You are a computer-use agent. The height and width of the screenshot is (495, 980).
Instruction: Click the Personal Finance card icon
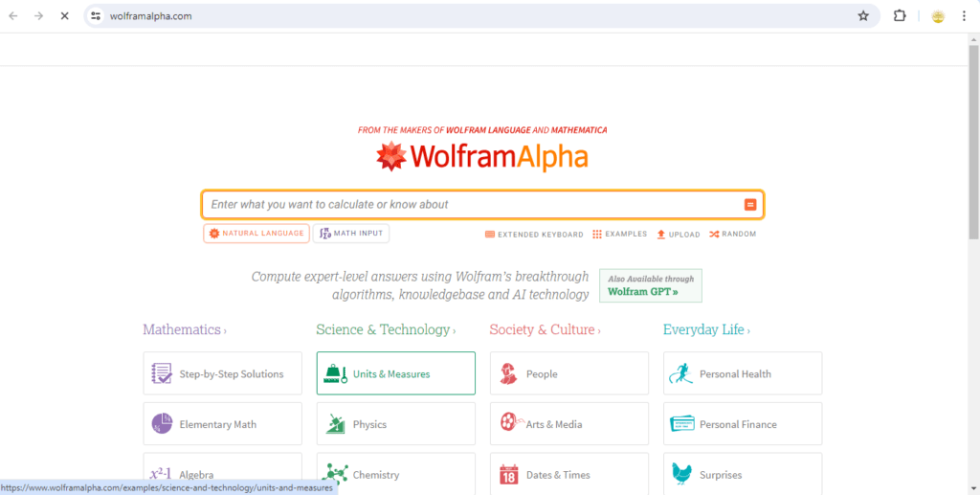[x=681, y=424]
